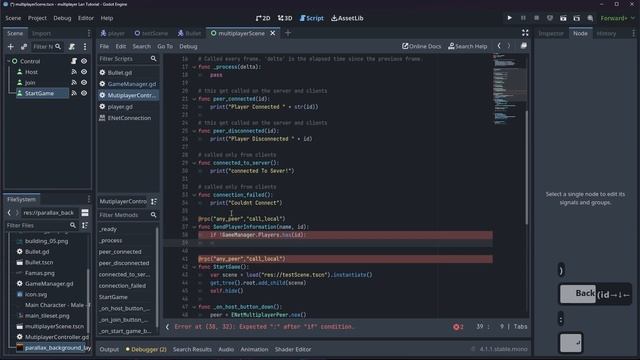Open the Forward+ renderer dropdown
The width and height of the screenshot is (640, 360).
pos(617,18)
